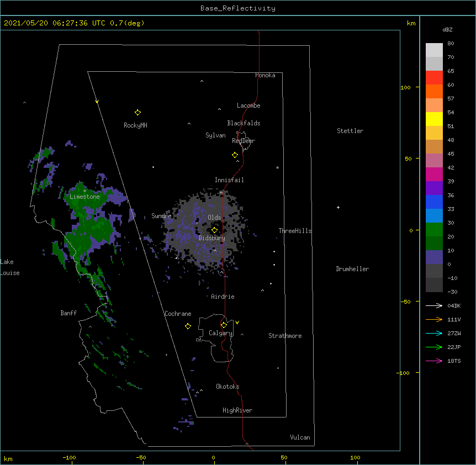
Task: Click the Olds town label
Action: 214,218
